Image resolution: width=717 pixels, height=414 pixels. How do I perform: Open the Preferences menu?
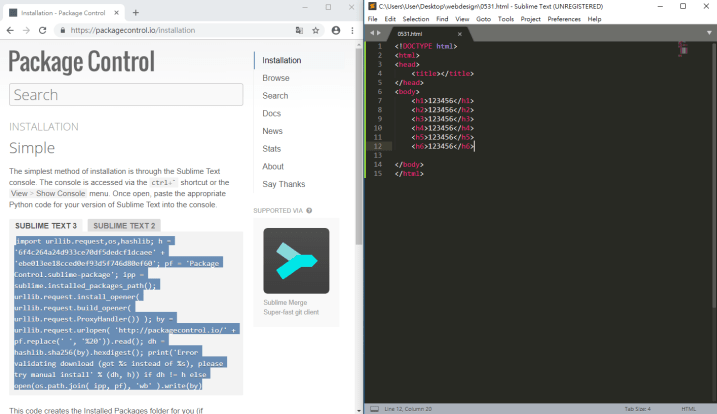[x=564, y=19]
